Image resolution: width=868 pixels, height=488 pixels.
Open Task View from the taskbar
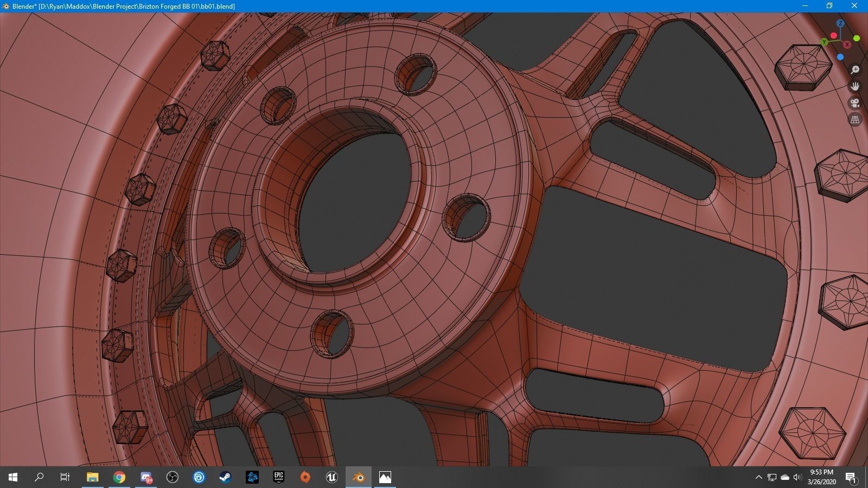coord(65,477)
